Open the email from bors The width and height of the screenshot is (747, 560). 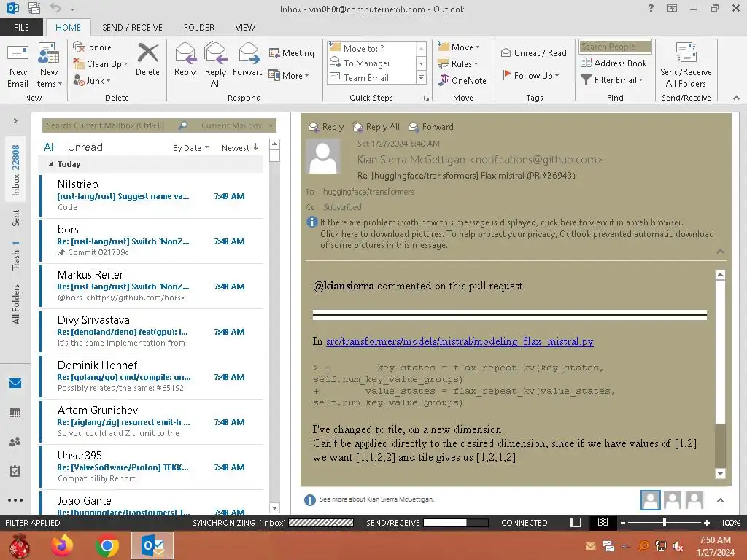point(152,241)
